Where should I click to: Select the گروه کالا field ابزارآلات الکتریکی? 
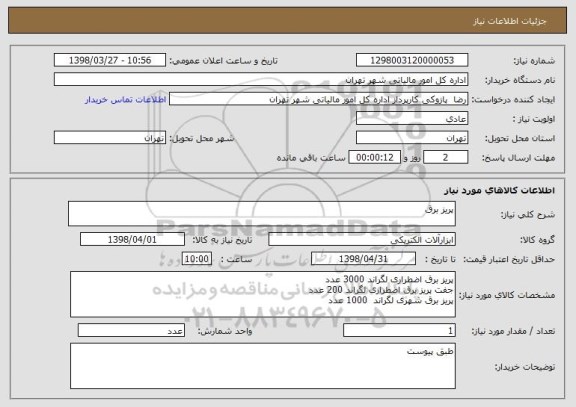click(x=362, y=239)
